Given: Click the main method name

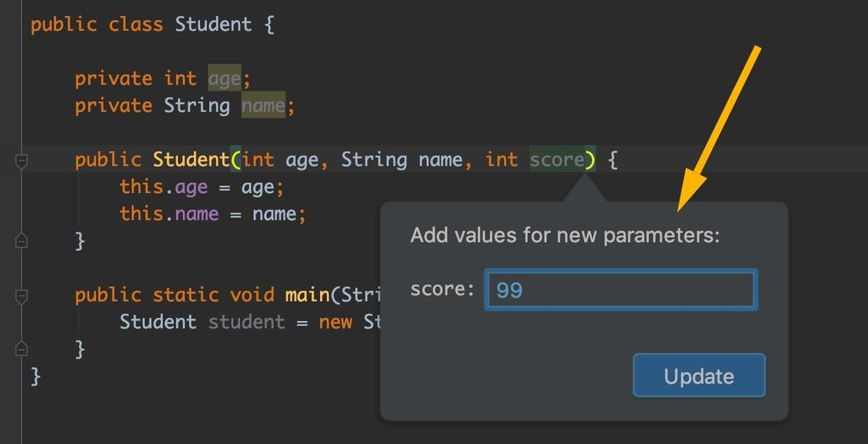Looking at the screenshot, I should (x=307, y=294).
